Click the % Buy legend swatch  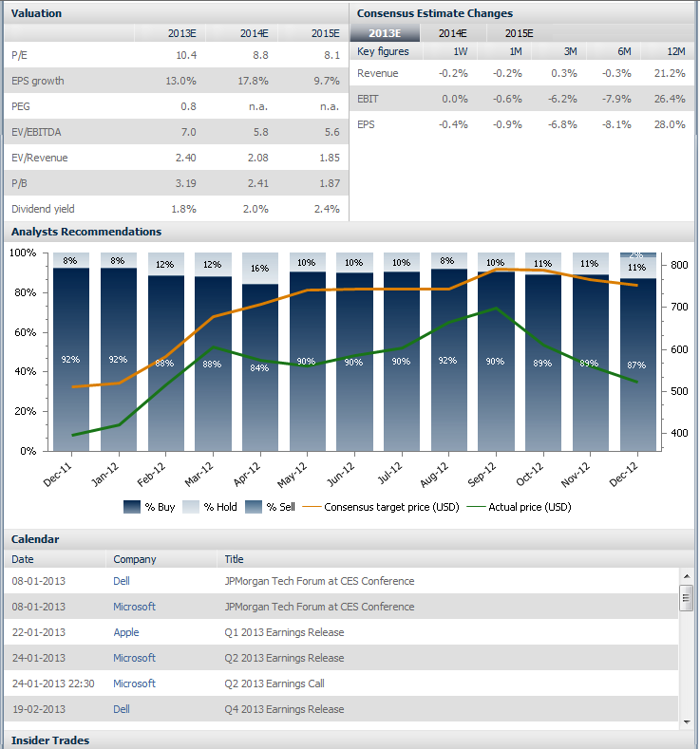point(132,507)
